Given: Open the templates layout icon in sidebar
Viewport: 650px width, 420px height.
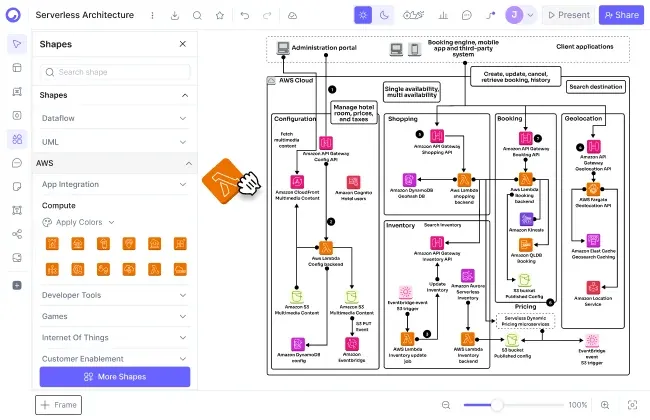Looking at the screenshot, I should (17, 68).
